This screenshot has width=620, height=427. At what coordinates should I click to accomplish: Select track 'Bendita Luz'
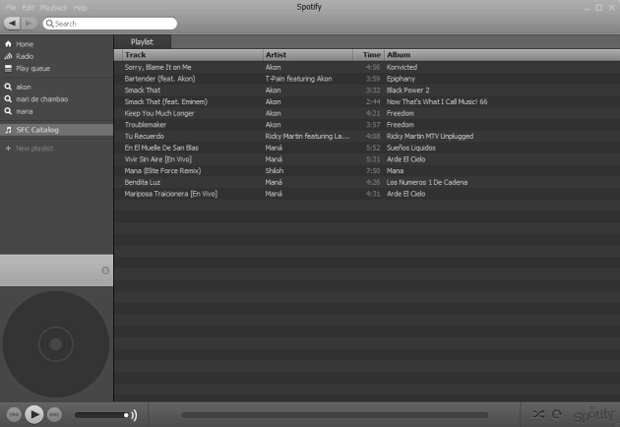pyautogui.click(x=142, y=182)
